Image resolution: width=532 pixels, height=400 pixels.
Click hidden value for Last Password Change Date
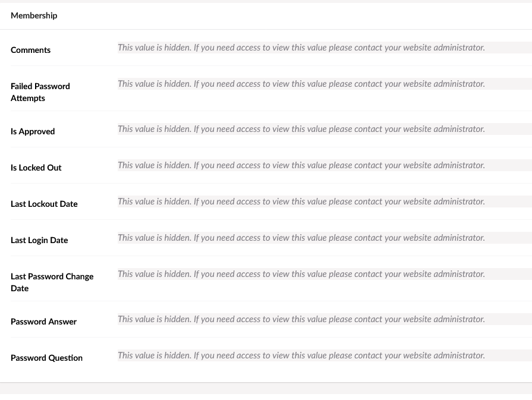coord(301,274)
